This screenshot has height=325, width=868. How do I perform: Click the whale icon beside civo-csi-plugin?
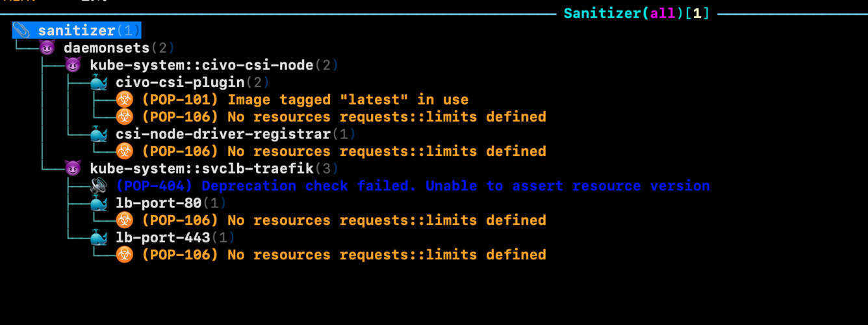click(x=99, y=83)
